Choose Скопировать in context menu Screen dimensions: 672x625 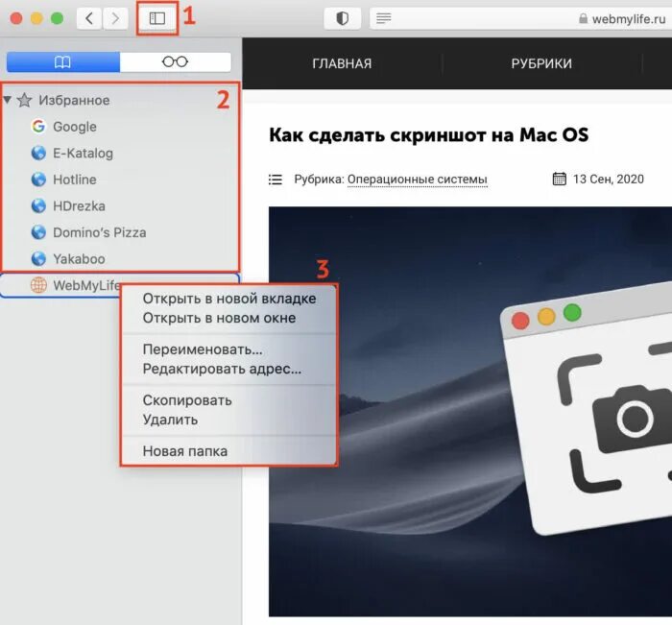click(228, 400)
